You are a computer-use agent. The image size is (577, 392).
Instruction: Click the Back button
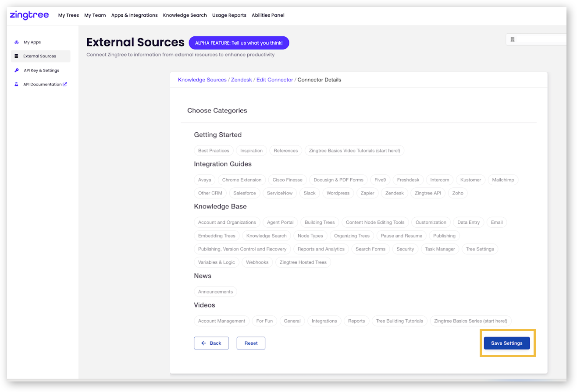(211, 343)
